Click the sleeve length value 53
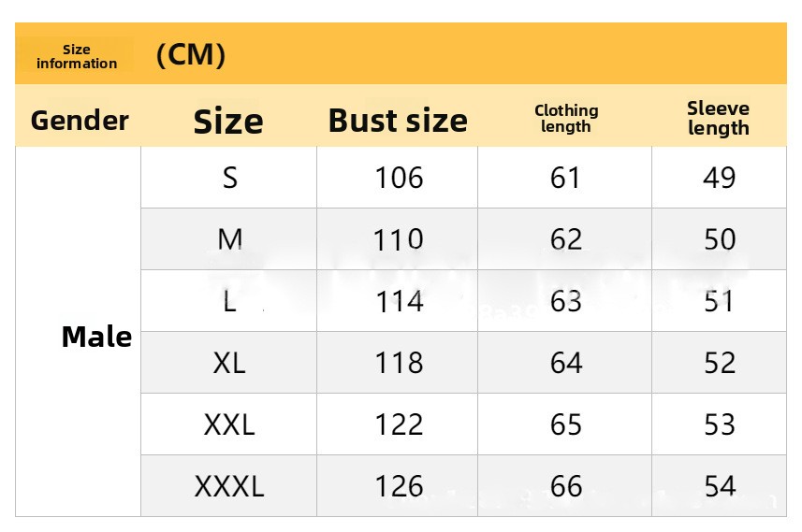The height and width of the screenshot is (532, 802). coord(719,424)
